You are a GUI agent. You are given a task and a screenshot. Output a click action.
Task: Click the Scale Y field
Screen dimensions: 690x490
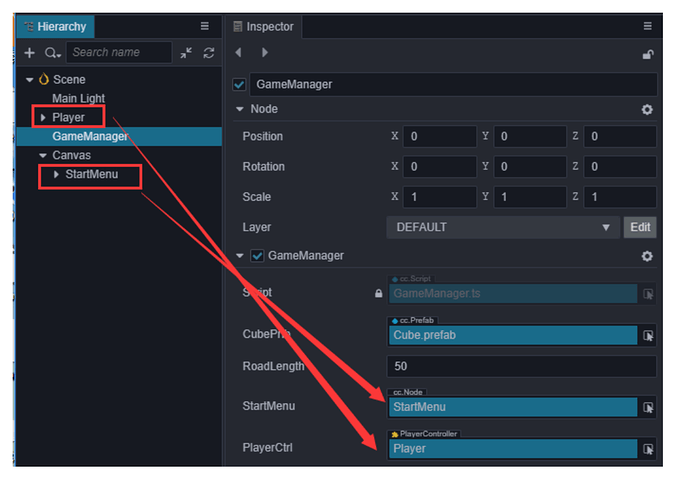(530, 197)
